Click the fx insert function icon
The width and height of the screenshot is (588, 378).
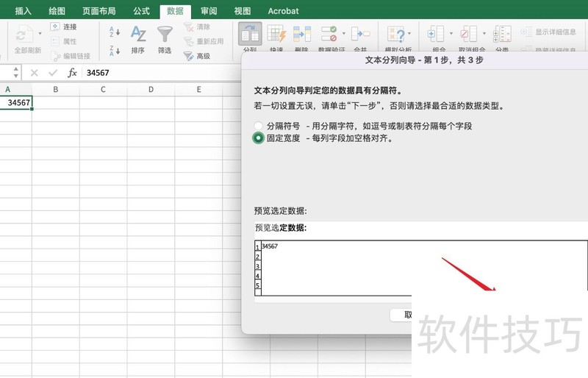[72, 73]
